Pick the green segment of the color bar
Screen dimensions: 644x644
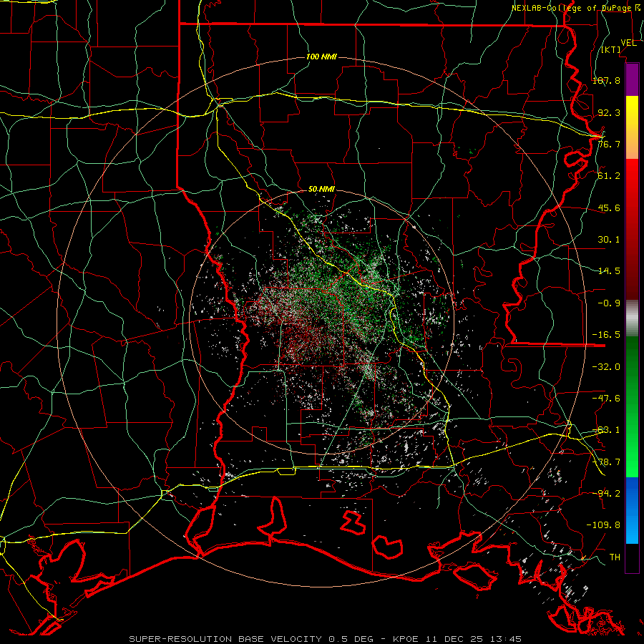(x=632, y=406)
